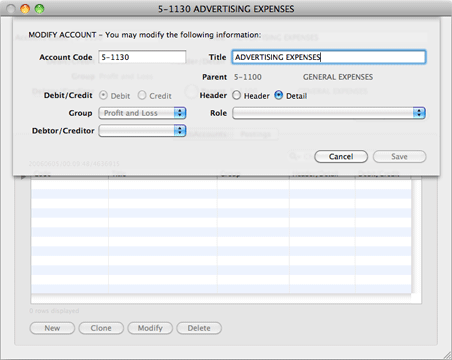The image size is (452, 360).
Task: Open the Debtor/Creditor dropdown
Action: (x=142, y=131)
